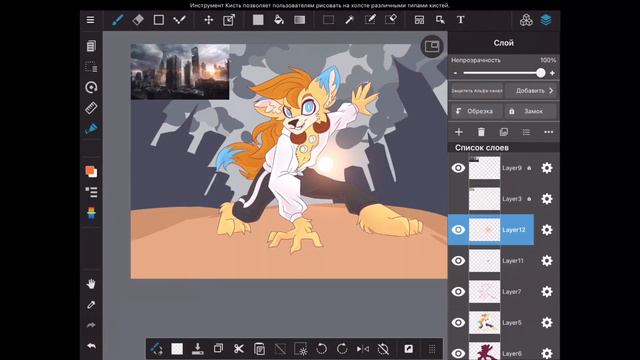
Task: Hide Layer6 with its eye icon
Action: point(458,353)
